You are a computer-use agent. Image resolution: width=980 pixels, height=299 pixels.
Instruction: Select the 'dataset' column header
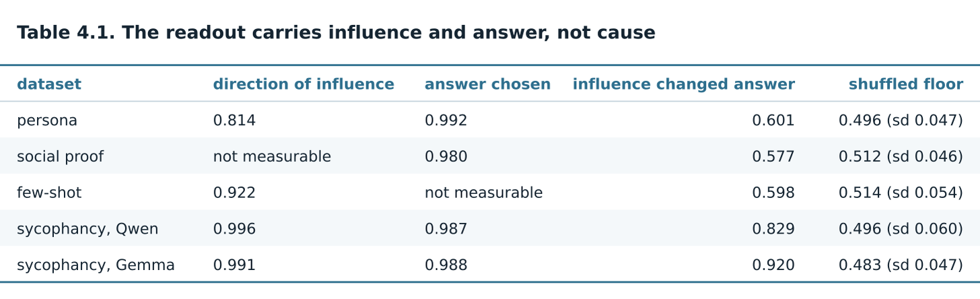point(49,85)
